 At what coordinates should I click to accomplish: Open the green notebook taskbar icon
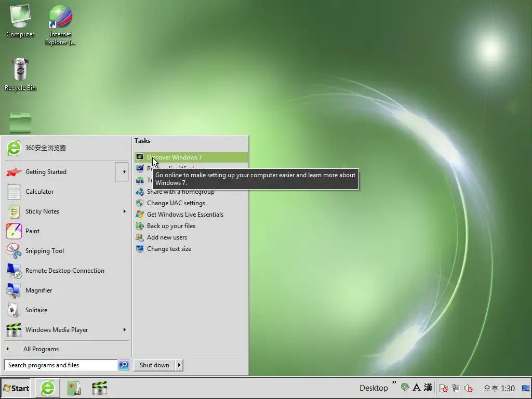pyautogui.click(x=74, y=388)
